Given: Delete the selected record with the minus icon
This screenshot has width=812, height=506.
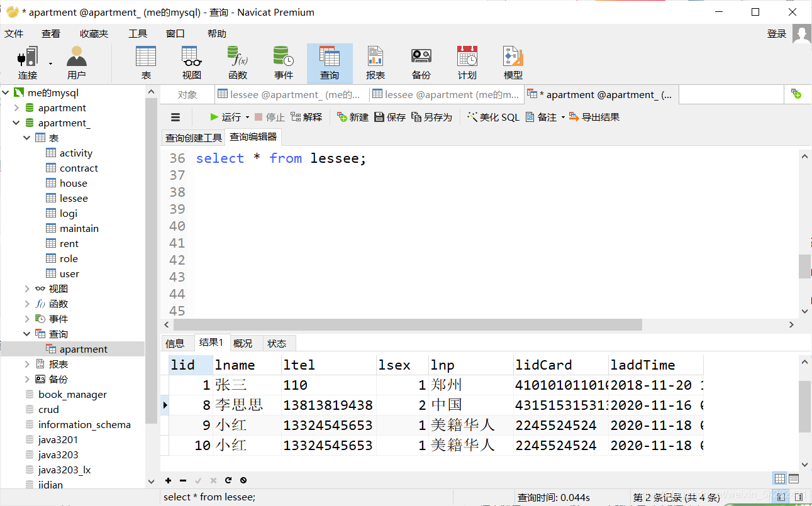Looking at the screenshot, I should pyautogui.click(x=183, y=480).
